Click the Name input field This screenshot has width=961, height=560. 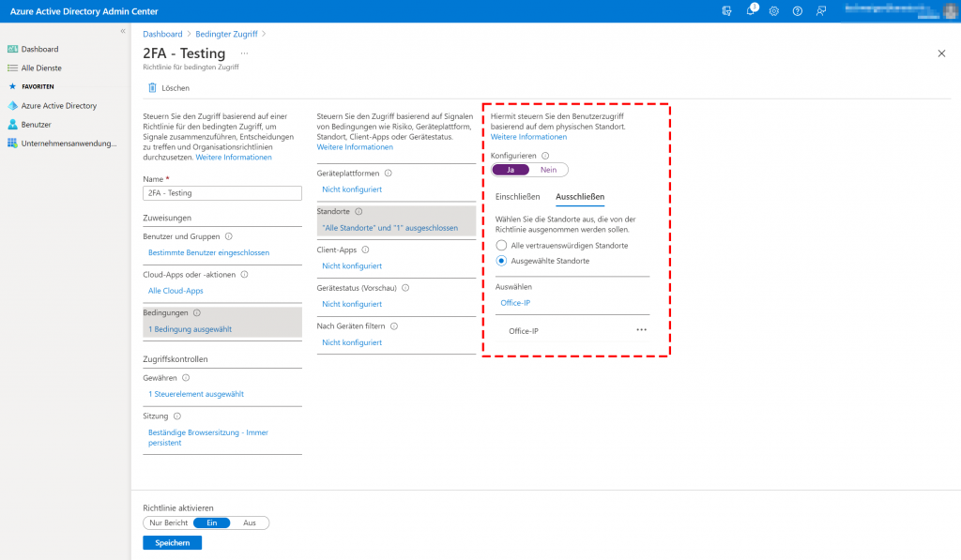(221, 193)
